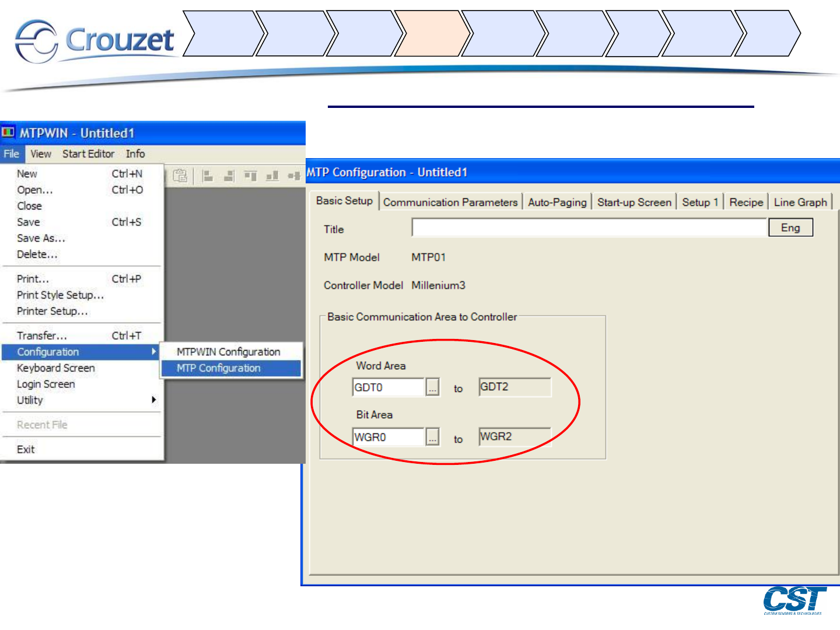Image resolution: width=840 pixels, height=630 pixels.
Task: Open the Auto-Paging tab
Action: click(557, 202)
